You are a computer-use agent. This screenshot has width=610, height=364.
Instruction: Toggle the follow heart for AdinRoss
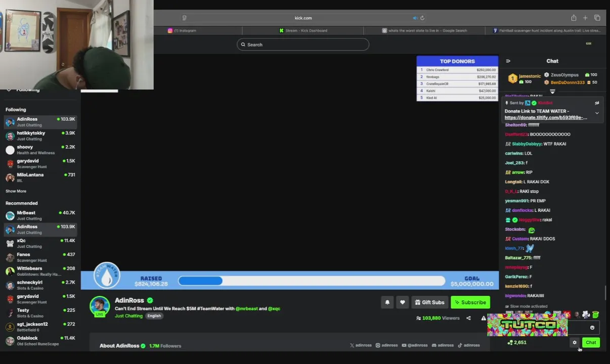pyautogui.click(x=402, y=302)
